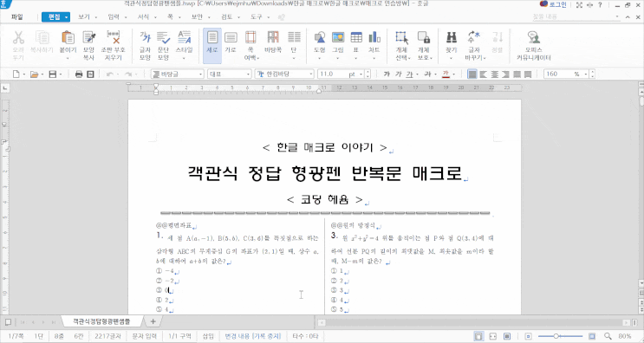Click the zoom slider handle
Image resolution: width=644 pixels, height=343 pixels.
pos(556,336)
